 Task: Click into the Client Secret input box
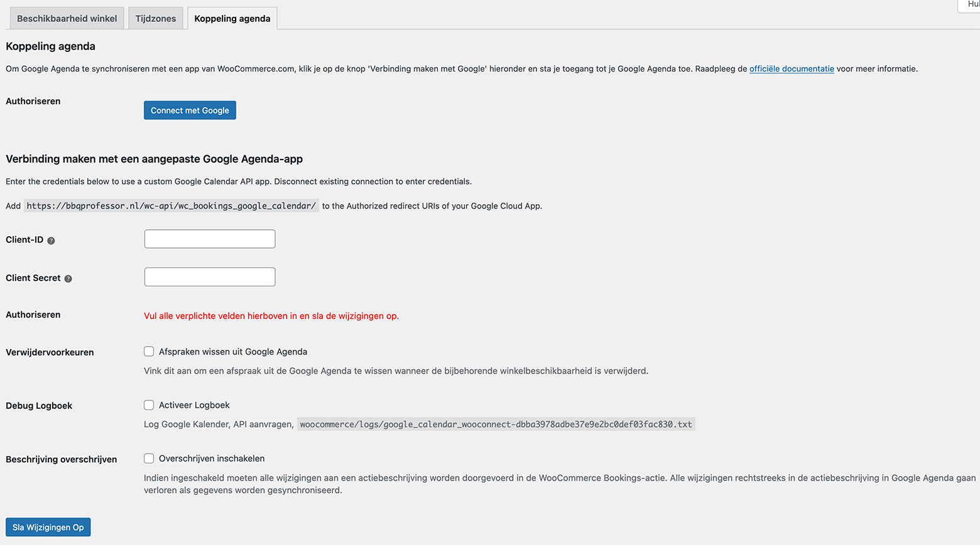(210, 277)
